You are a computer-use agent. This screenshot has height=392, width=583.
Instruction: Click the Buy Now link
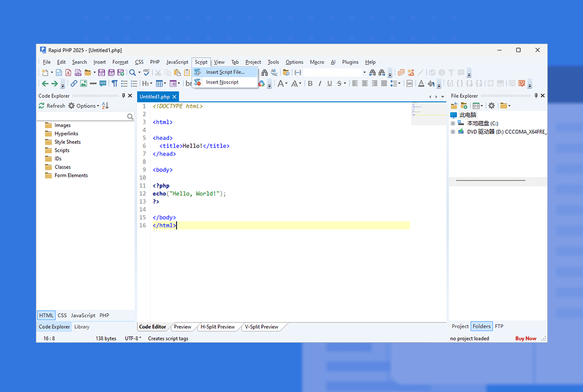coord(526,338)
